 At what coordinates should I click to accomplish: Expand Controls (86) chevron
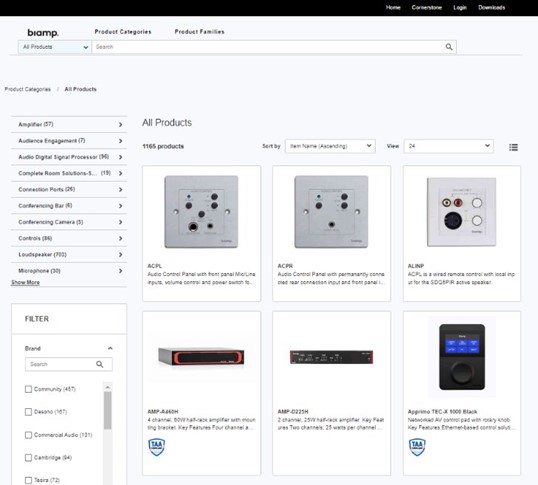pyautogui.click(x=120, y=238)
